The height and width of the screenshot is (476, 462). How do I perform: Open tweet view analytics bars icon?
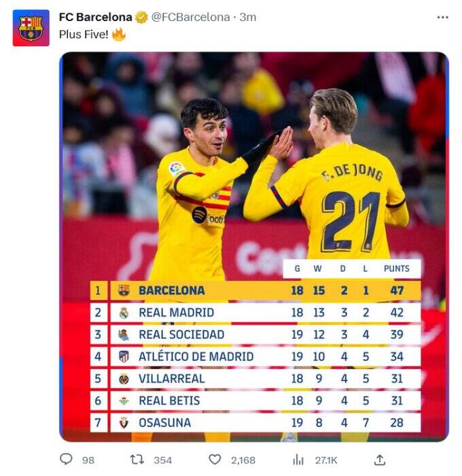[298, 460]
